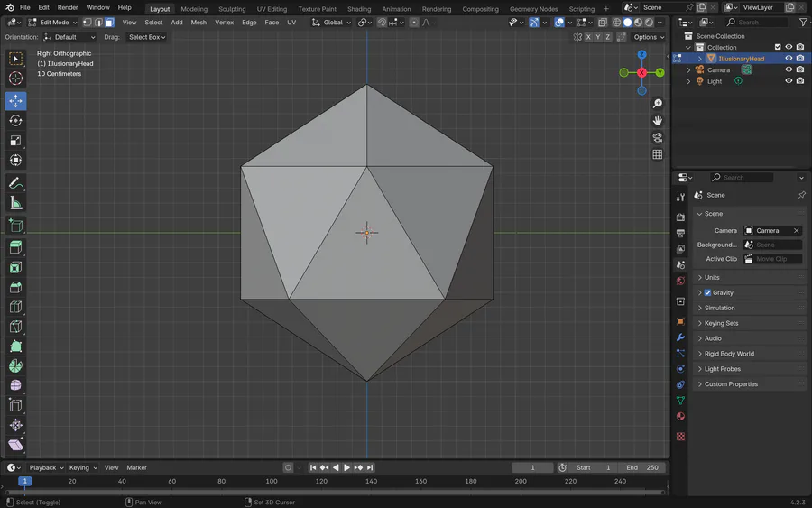The width and height of the screenshot is (812, 508).
Task: Disable the Light object in renders
Action: coord(800,81)
